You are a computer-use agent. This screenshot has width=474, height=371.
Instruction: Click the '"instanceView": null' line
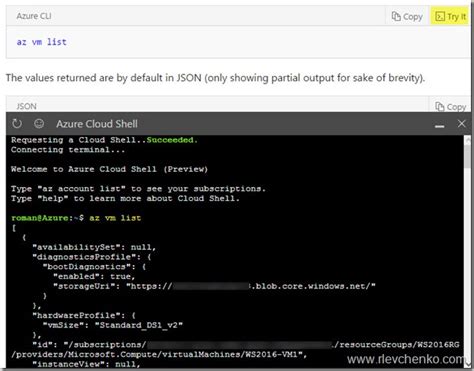click(x=86, y=364)
